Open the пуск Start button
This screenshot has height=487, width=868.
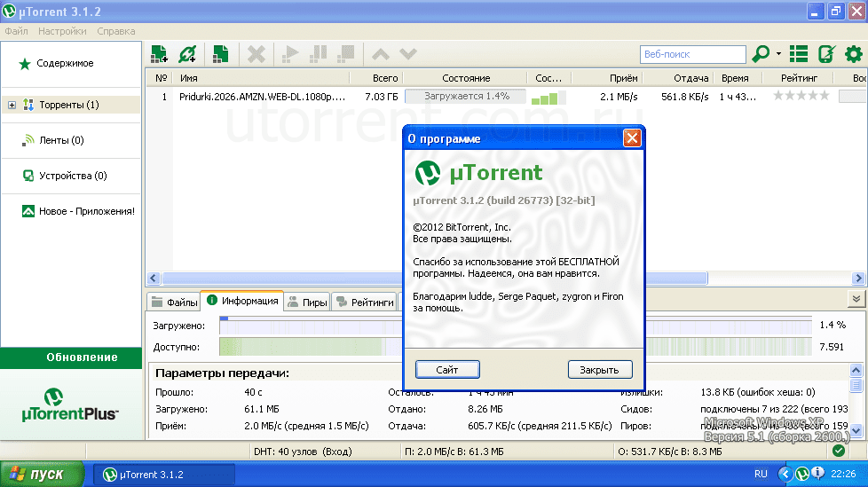42,475
